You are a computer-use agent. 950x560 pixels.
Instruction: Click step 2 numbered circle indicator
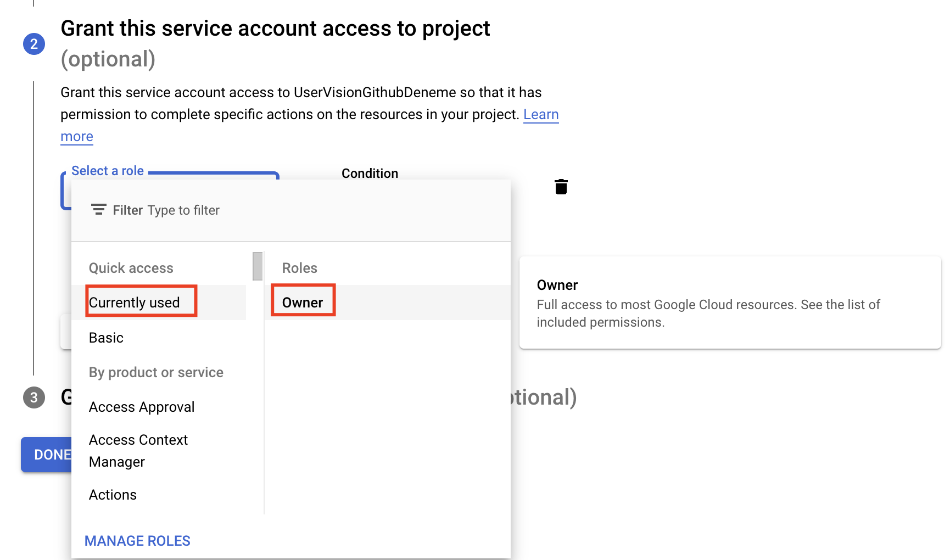point(35,44)
